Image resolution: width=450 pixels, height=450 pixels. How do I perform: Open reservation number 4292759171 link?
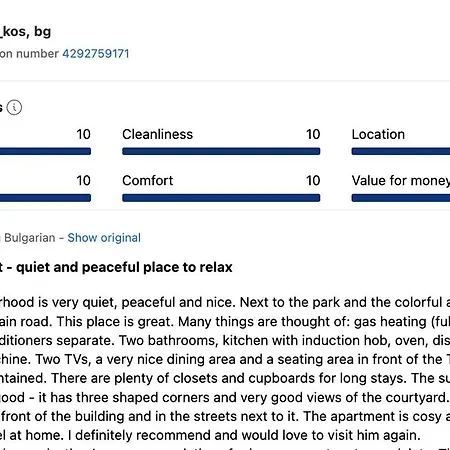pos(96,54)
